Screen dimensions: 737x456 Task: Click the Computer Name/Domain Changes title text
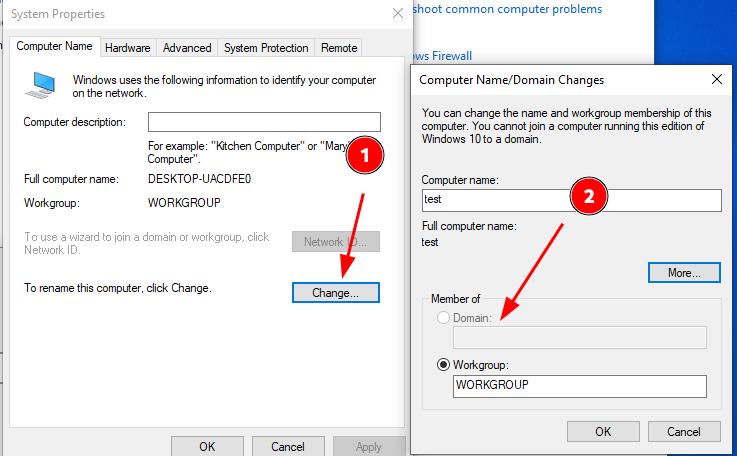point(511,80)
